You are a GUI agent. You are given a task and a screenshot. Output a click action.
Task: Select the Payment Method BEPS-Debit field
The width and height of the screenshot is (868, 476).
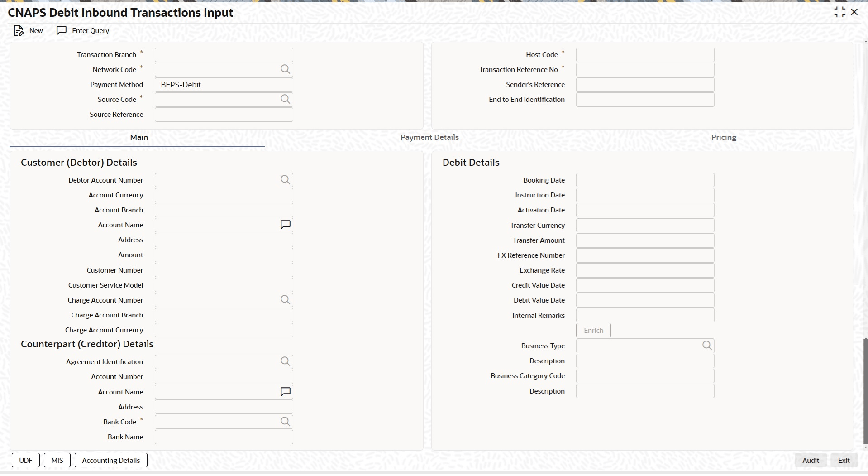224,85
